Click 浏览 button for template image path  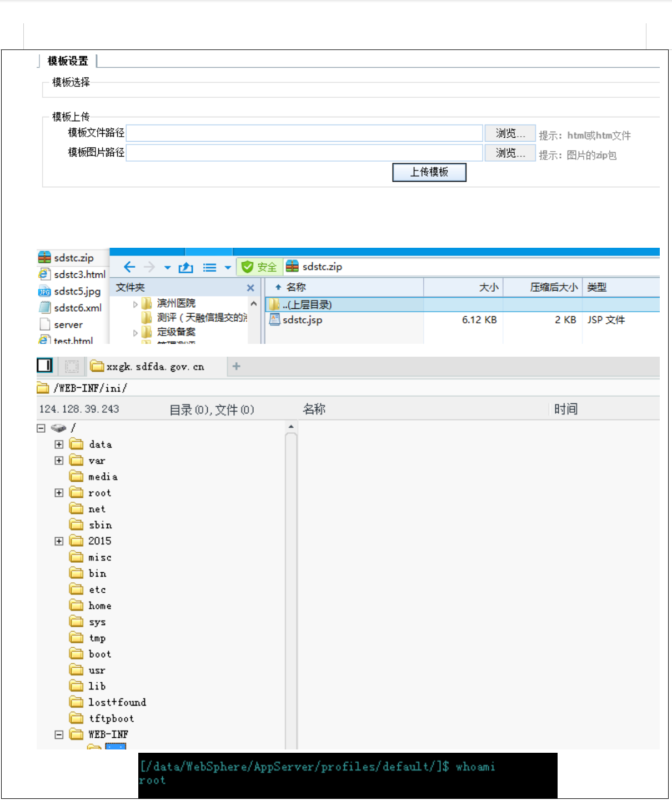pyautogui.click(x=510, y=153)
